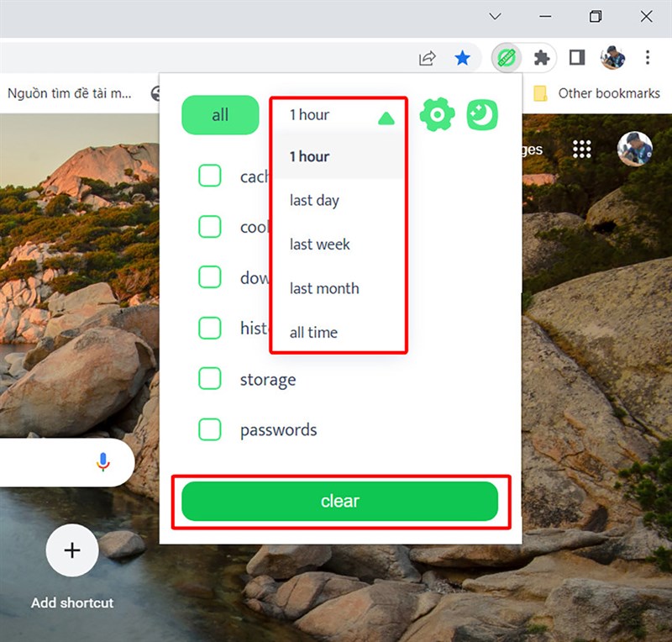Click the Extensions puzzle piece icon
The image size is (672, 642).
[x=542, y=58]
